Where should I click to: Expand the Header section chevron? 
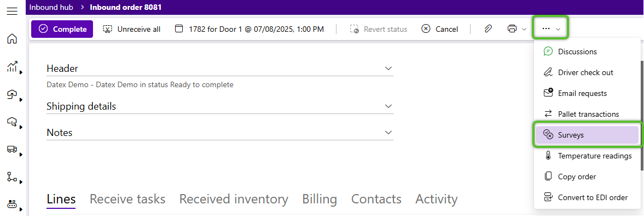388,69
